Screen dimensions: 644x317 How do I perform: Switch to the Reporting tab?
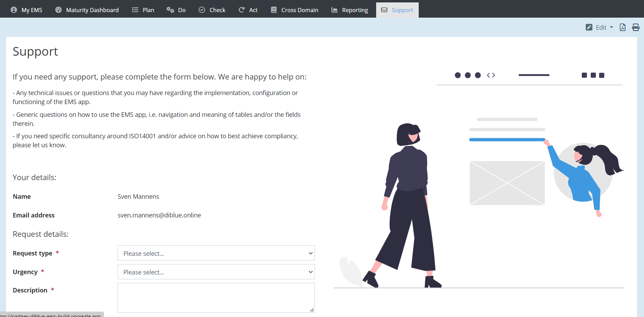tap(355, 10)
